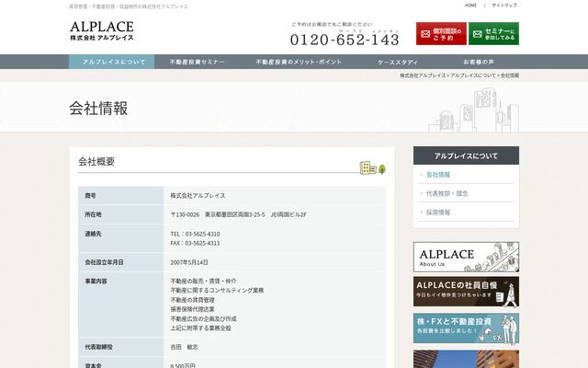Click the ALPLACEの社員自慢 banner
The height and width of the screenshot is (368, 588).
click(466, 292)
